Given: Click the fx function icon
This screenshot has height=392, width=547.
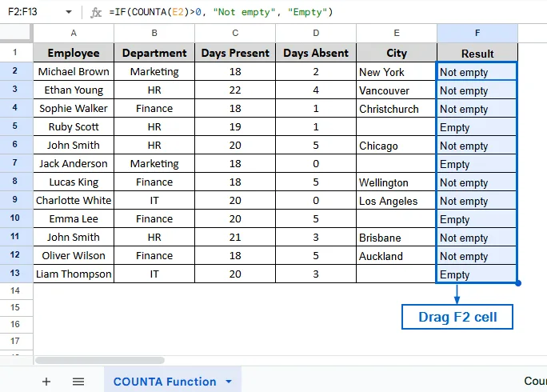Looking at the screenshot, I should (96, 13).
